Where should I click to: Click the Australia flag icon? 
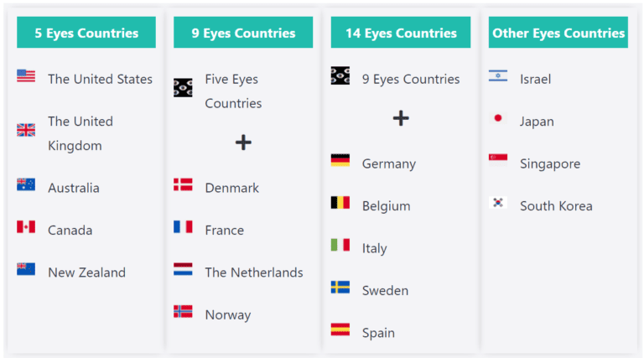26,185
